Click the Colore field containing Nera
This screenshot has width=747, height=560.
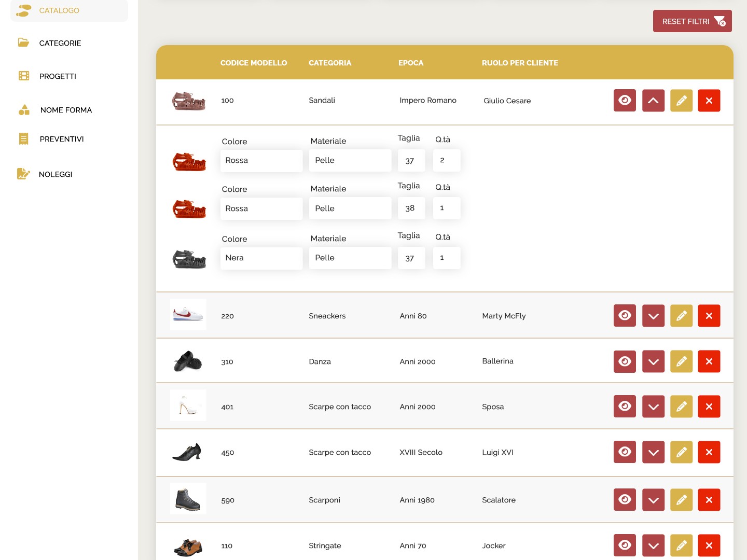[x=261, y=258]
